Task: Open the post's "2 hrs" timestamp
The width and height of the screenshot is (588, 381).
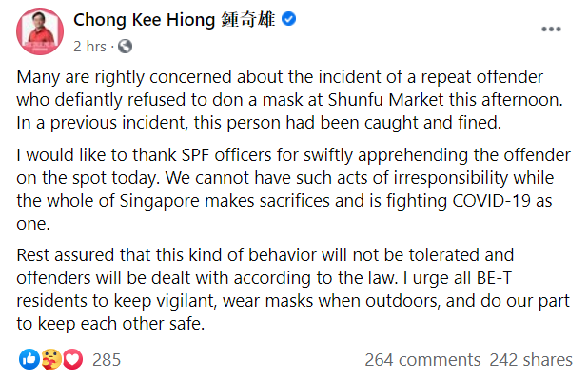Action: pos(89,45)
